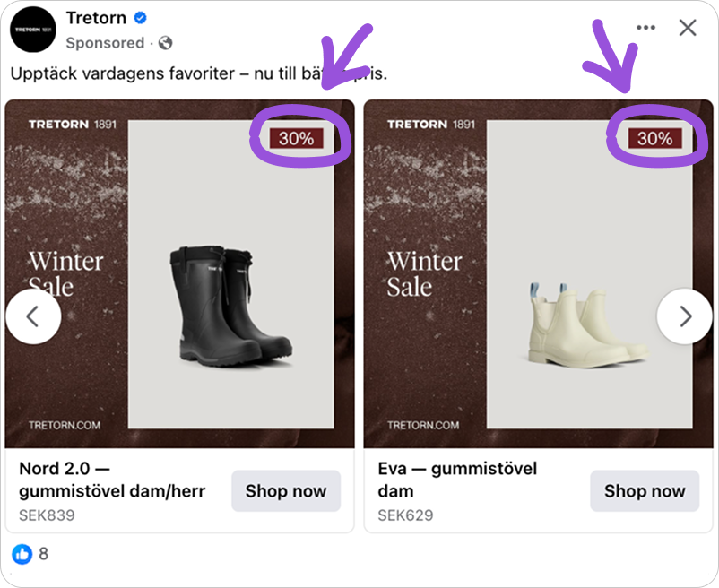The height and width of the screenshot is (588, 719).
Task: Open the black Nord 2.0 boot image
Action: point(229,305)
